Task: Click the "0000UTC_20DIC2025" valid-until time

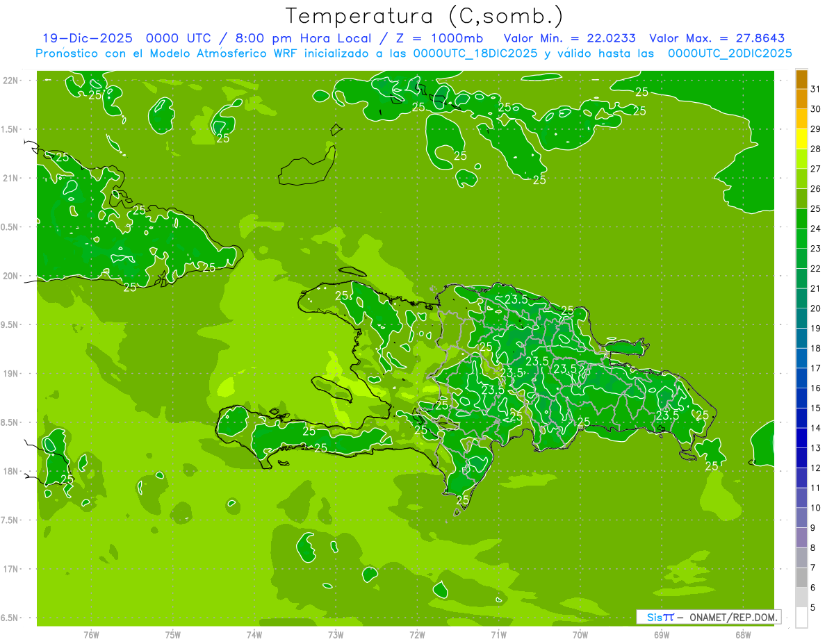Action: pos(730,53)
